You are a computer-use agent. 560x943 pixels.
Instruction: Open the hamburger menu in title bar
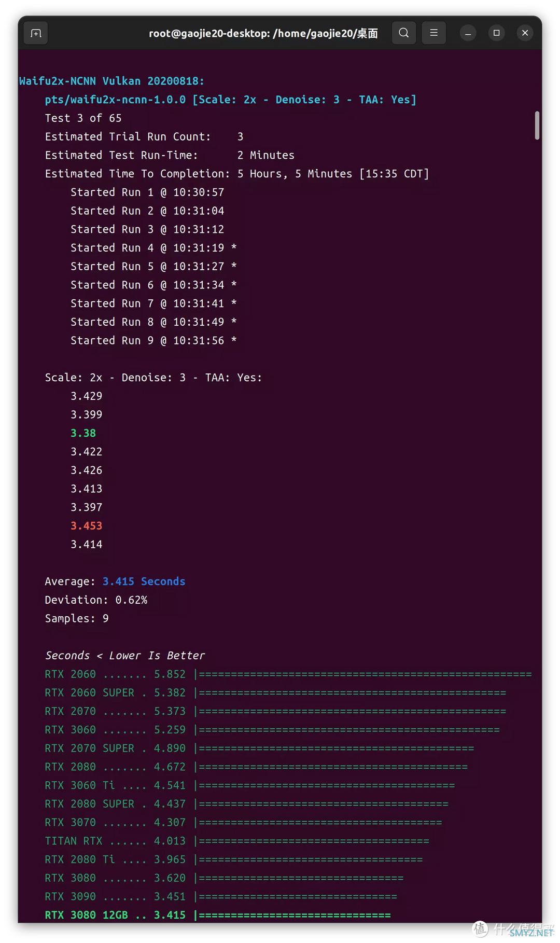coord(433,33)
